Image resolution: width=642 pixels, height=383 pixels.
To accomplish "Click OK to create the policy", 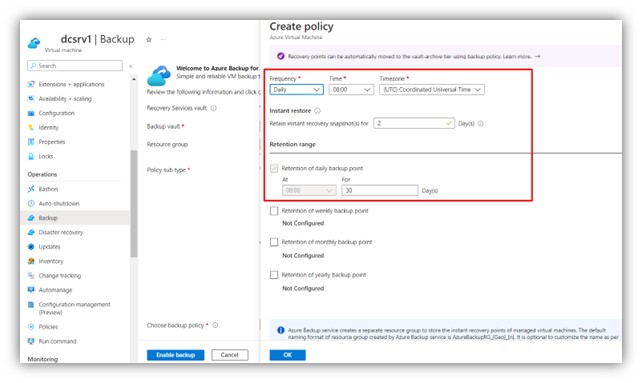I will [x=287, y=355].
